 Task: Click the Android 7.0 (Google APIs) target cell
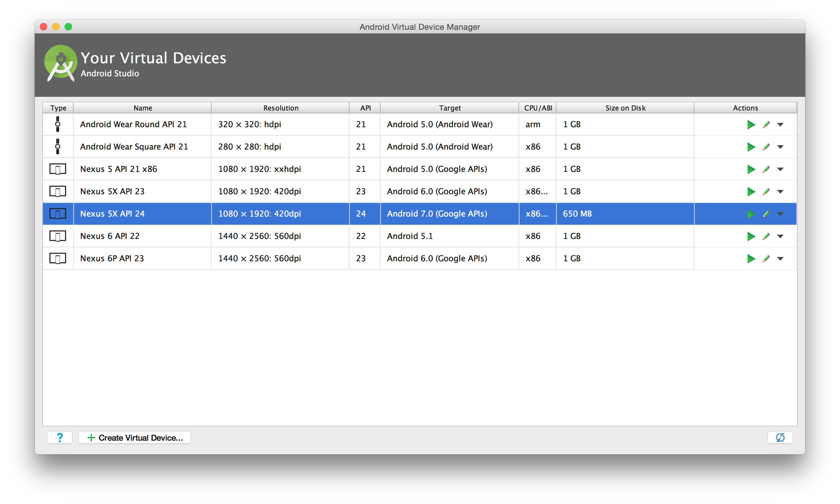[x=450, y=214]
